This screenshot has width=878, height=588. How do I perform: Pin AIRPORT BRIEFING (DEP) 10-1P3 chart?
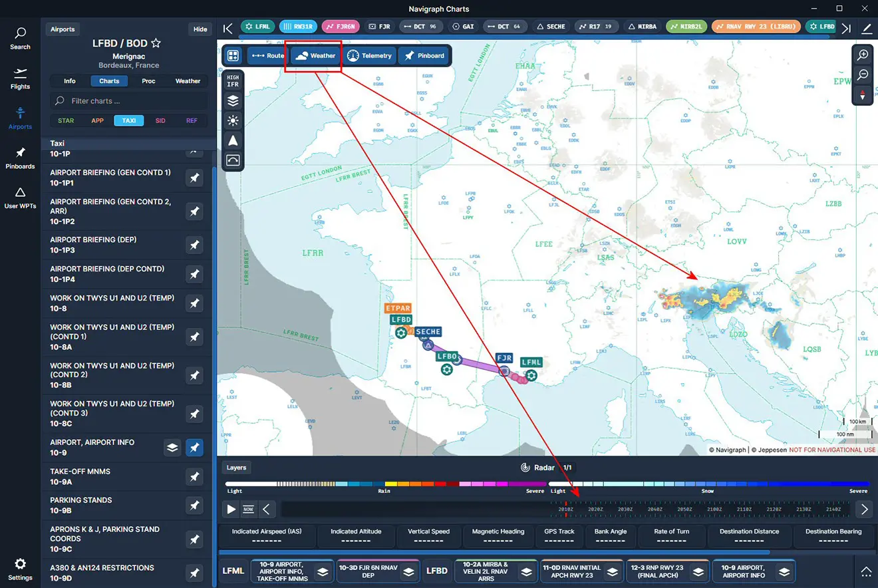pos(194,245)
